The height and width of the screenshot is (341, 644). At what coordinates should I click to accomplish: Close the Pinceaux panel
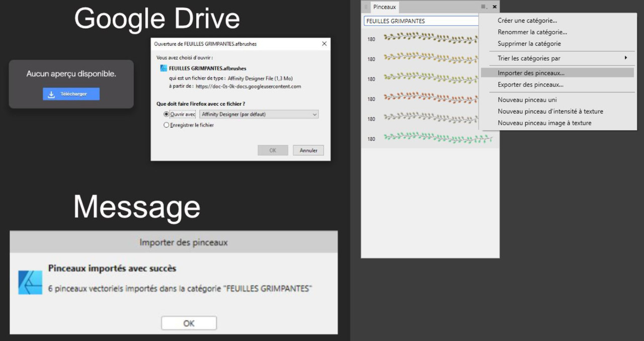[x=495, y=7]
